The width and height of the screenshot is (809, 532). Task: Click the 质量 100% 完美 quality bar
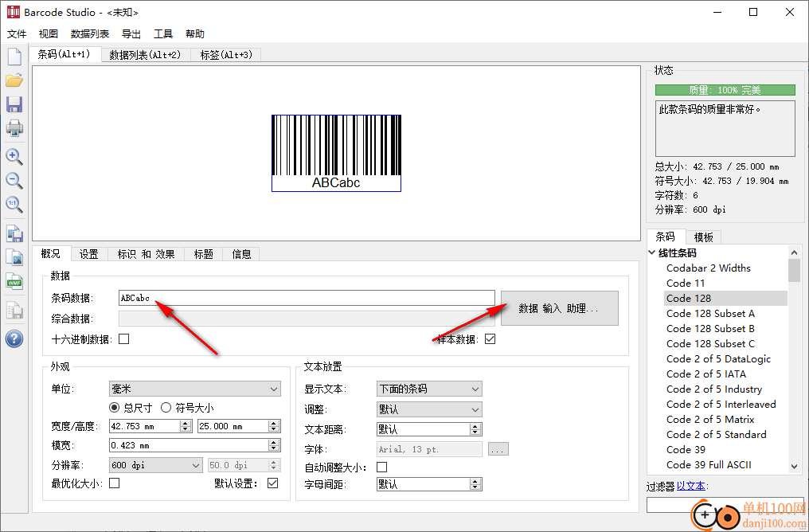(x=725, y=90)
